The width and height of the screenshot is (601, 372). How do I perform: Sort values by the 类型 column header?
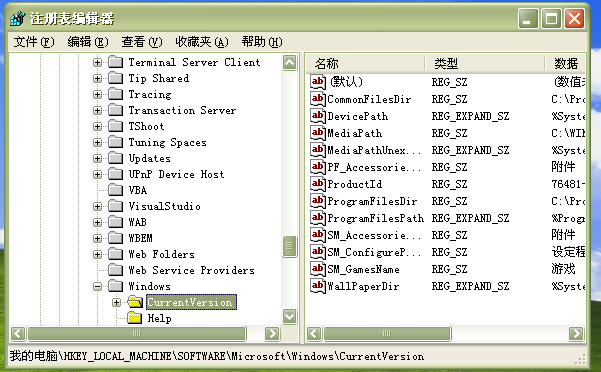pyautogui.click(x=485, y=64)
